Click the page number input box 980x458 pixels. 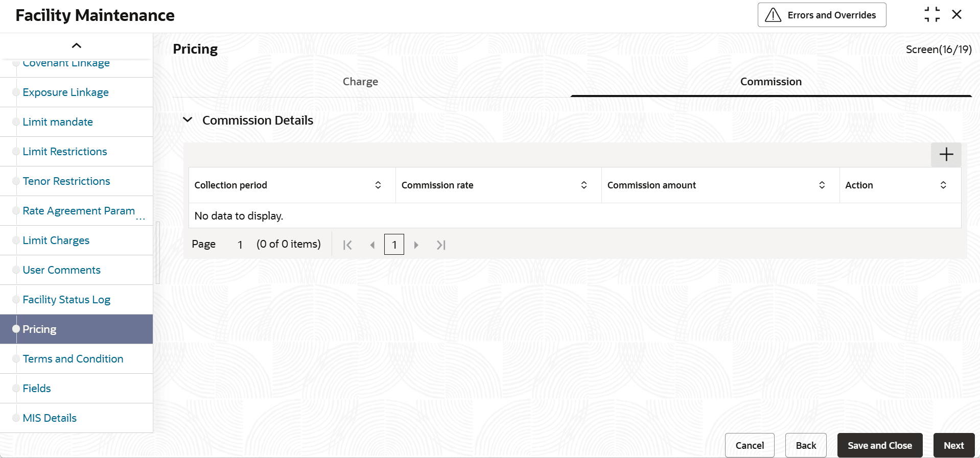[394, 245]
